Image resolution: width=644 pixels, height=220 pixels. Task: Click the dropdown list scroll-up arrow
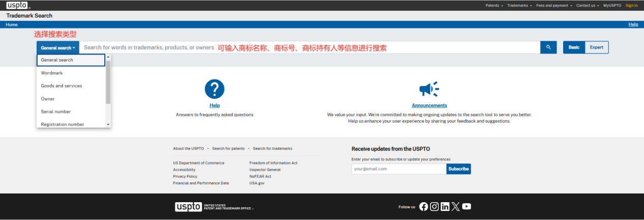pyautogui.click(x=108, y=57)
